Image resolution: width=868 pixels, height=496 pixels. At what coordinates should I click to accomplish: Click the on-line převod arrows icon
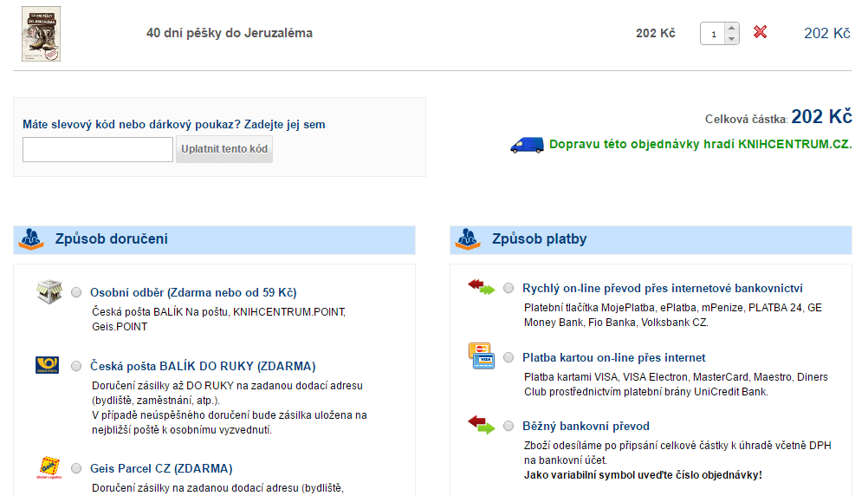click(x=481, y=287)
